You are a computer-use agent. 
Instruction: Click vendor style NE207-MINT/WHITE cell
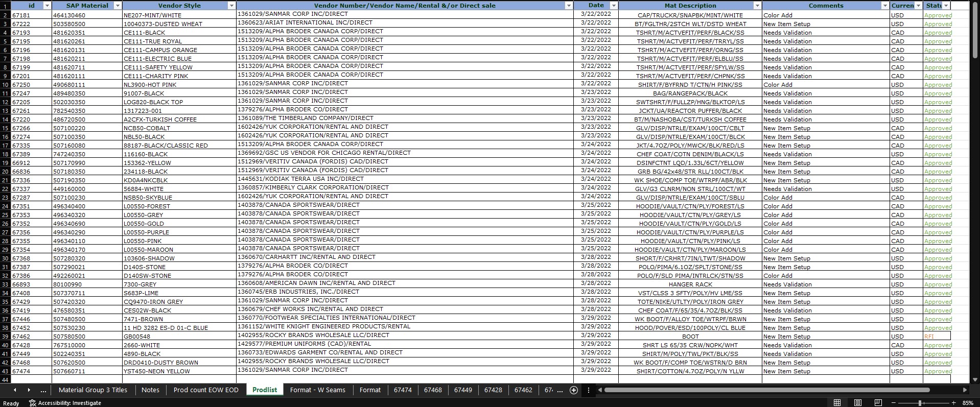tap(179, 15)
